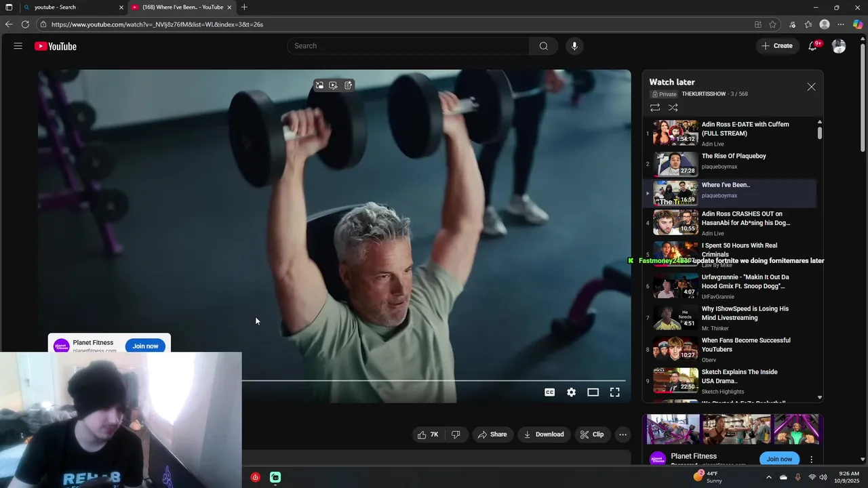The image size is (868, 488).
Task: Open the red taskbar app icon
Action: [x=255, y=477]
